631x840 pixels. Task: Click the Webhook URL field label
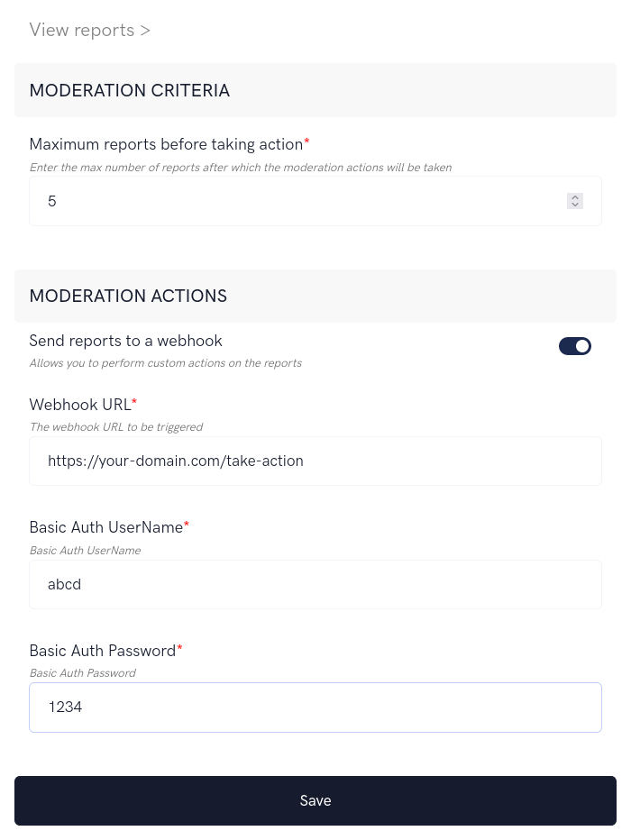point(81,405)
